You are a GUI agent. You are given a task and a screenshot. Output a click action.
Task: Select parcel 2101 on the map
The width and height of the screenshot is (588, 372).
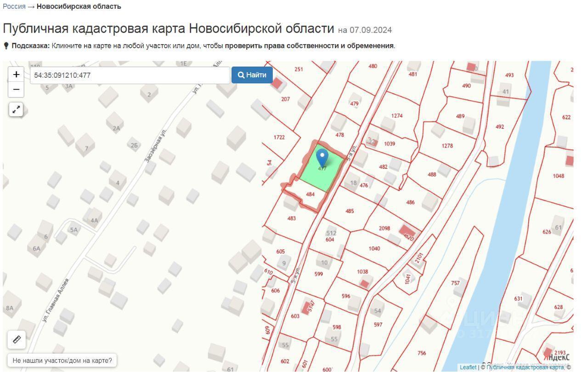[x=418, y=258]
